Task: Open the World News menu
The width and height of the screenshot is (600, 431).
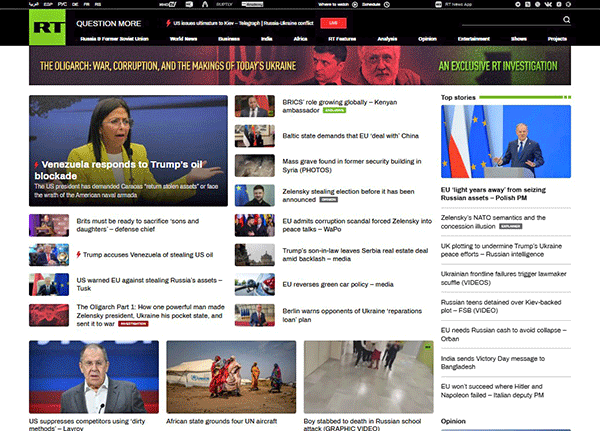Action: click(182, 39)
